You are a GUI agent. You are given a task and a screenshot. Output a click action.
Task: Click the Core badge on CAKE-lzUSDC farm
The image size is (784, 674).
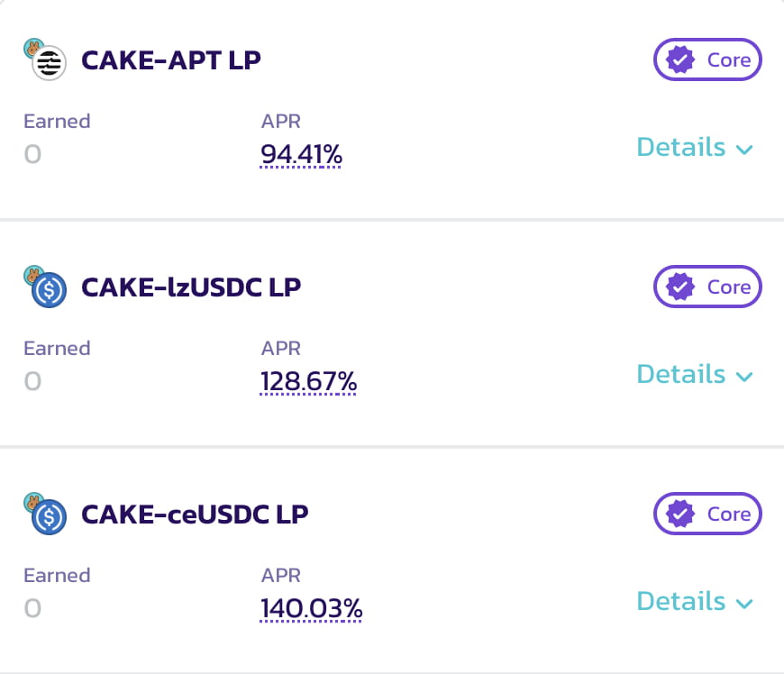707,287
